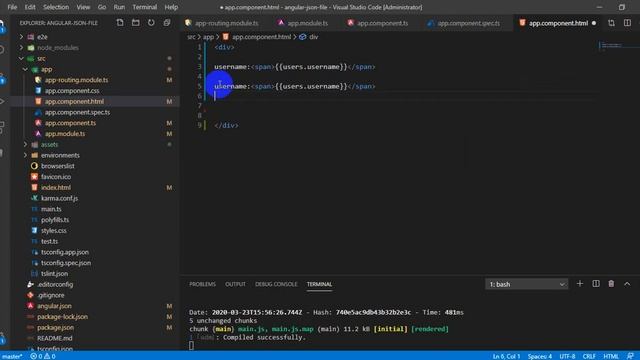The image size is (640, 360).
Task: Click the New File icon in Explorer
Action: [x=120, y=23]
